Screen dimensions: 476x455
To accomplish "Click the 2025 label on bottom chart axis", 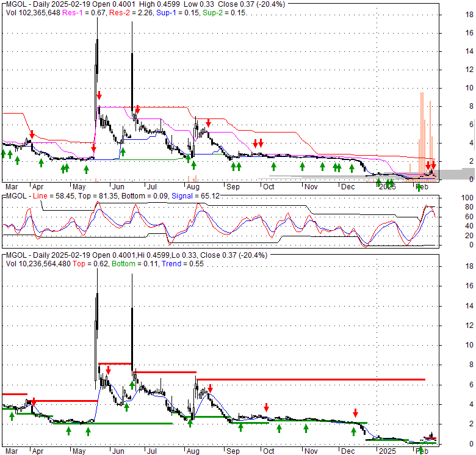I will [x=386, y=450].
